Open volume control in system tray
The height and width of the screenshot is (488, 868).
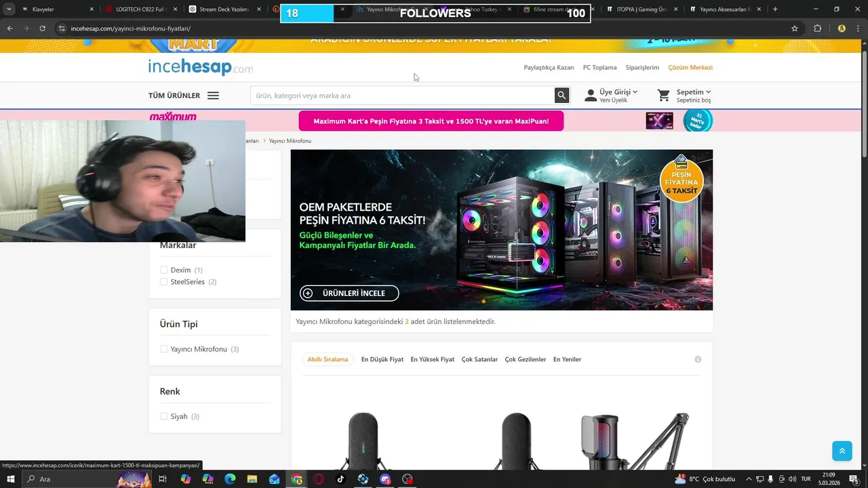coord(792,479)
